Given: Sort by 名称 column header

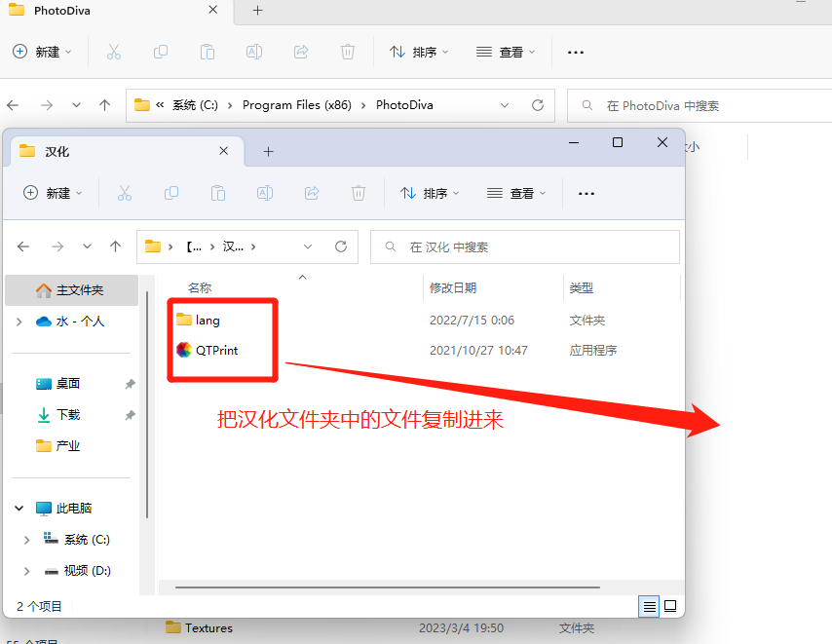Looking at the screenshot, I should click(200, 288).
